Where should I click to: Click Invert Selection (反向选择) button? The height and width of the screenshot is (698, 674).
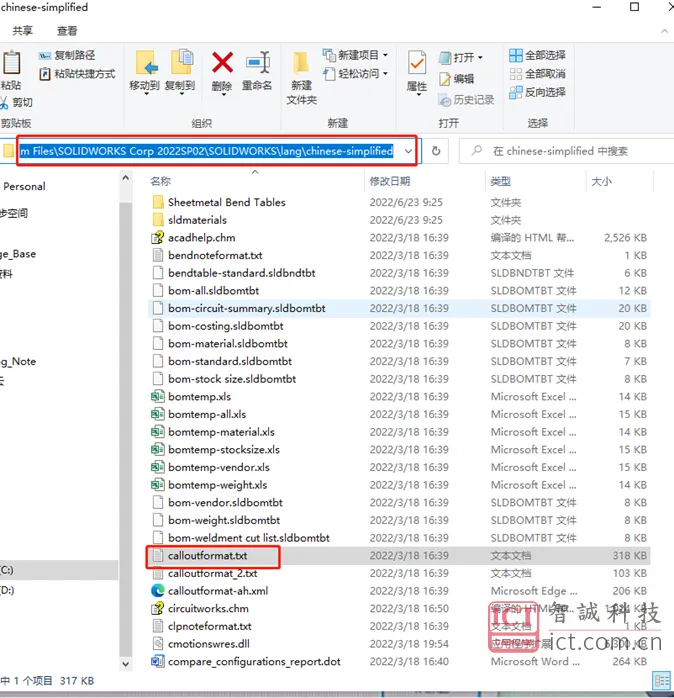click(x=537, y=92)
